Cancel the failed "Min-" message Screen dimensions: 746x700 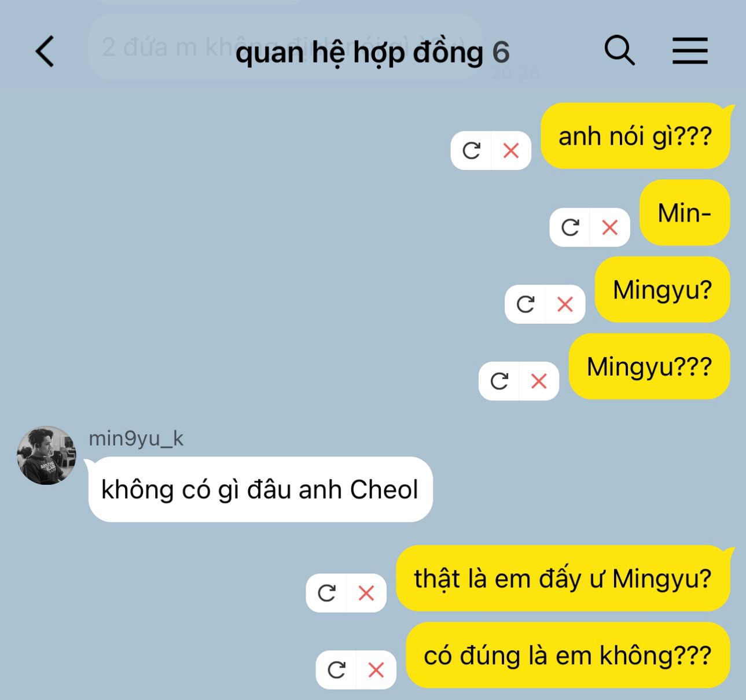(610, 227)
